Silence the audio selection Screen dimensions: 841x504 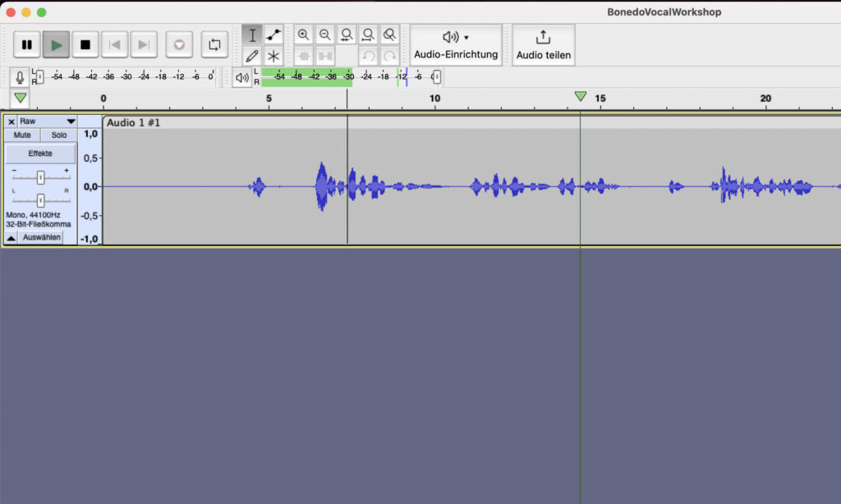(x=325, y=56)
